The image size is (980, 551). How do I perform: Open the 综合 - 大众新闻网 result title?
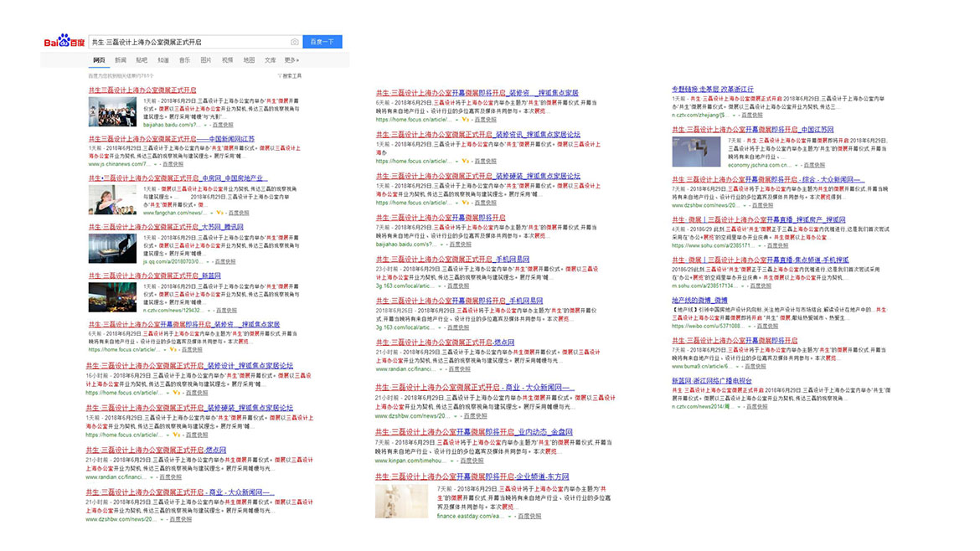(767, 179)
